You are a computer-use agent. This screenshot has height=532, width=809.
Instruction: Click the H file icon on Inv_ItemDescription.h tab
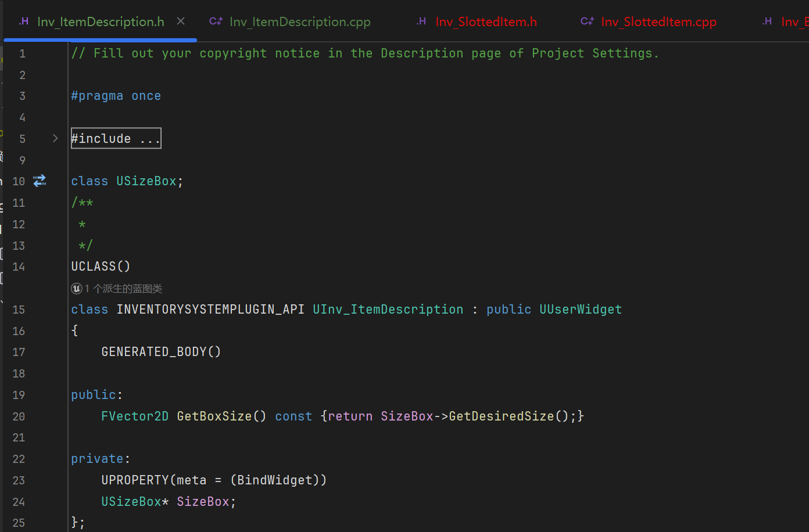[x=24, y=21]
